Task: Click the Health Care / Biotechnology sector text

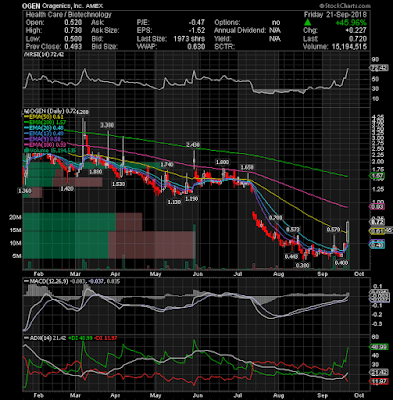Action: [x=68, y=14]
